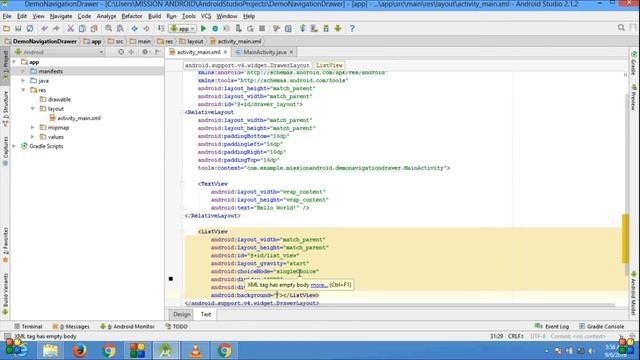
Task: Click the Paste icon in toolbar
Action: [94, 29]
